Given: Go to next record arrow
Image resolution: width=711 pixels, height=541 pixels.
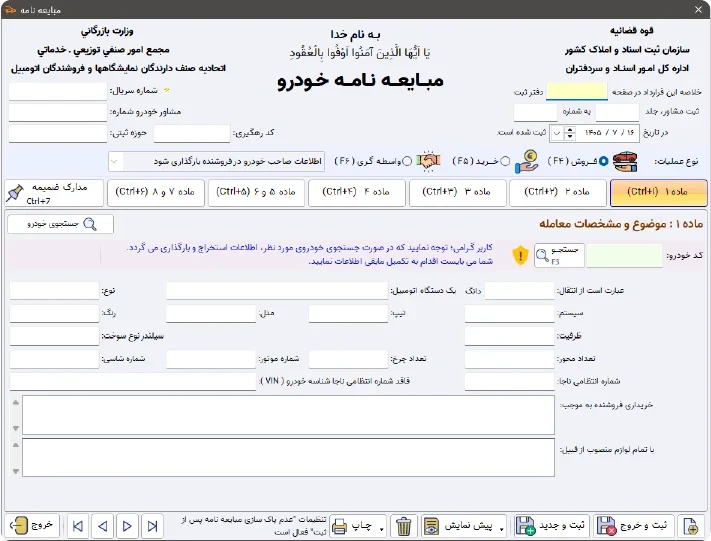Looking at the screenshot, I should tap(127, 526).
